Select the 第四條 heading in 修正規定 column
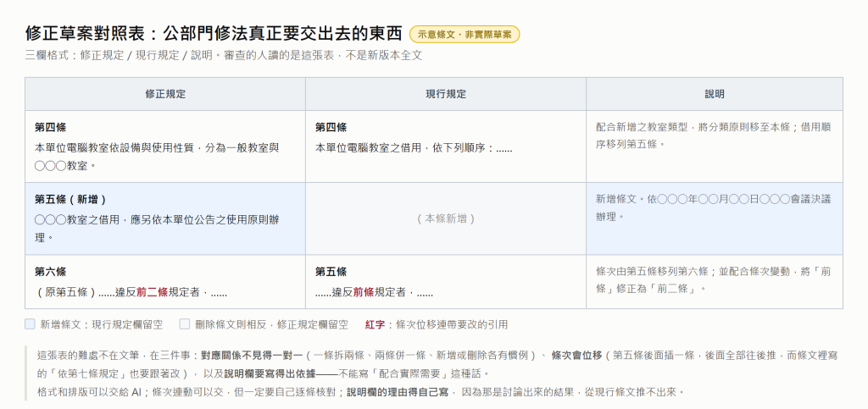 (x=50, y=127)
